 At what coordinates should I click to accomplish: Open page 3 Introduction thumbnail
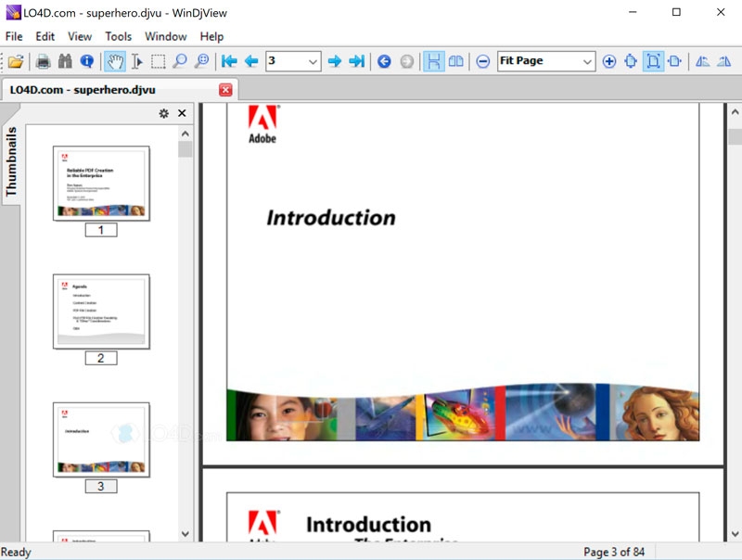tap(101, 439)
